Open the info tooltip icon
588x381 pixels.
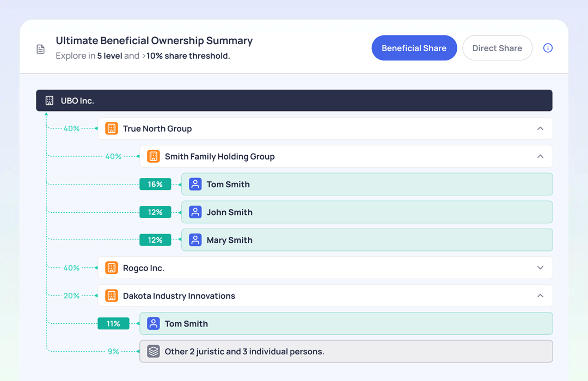[548, 48]
